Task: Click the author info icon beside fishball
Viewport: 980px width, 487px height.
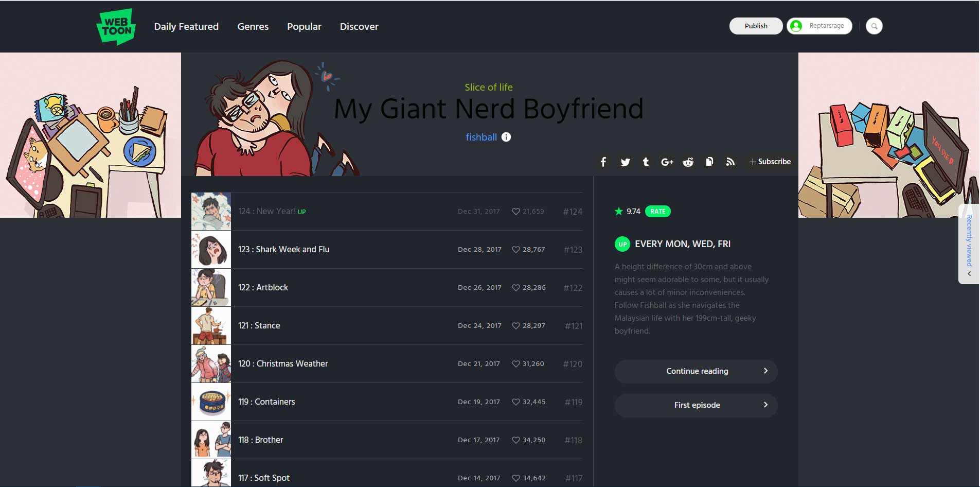Action: [x=506, y=137]
